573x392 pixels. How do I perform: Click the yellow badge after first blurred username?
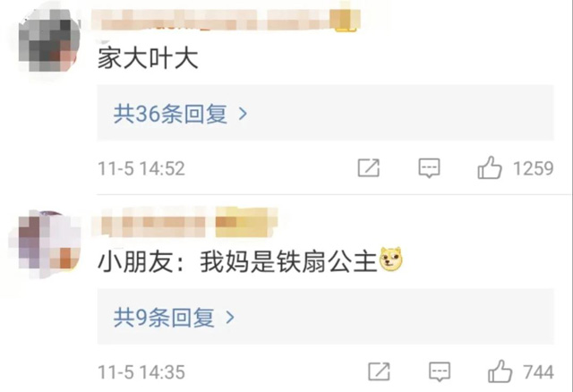[345, 19]
